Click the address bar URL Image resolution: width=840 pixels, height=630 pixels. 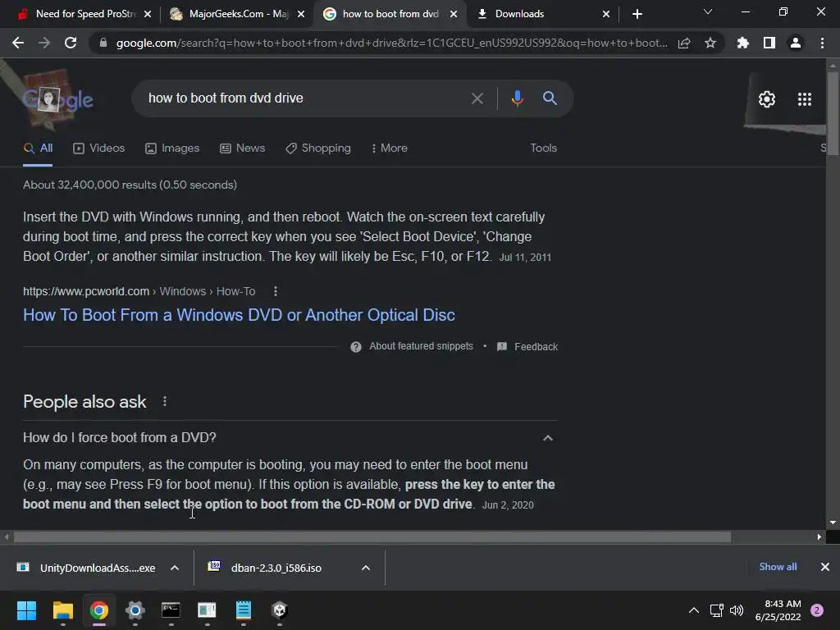pos(391,43)
